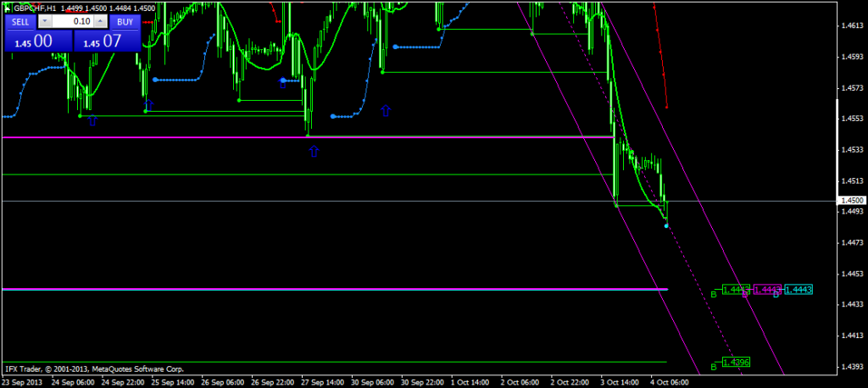Click the blue up arrow below the 27 Sep low
This screenshot has height=388, width=868.
tap(314, 152)
